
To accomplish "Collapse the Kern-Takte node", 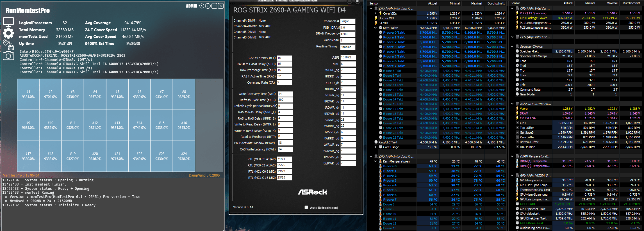I will pos(376,28).
